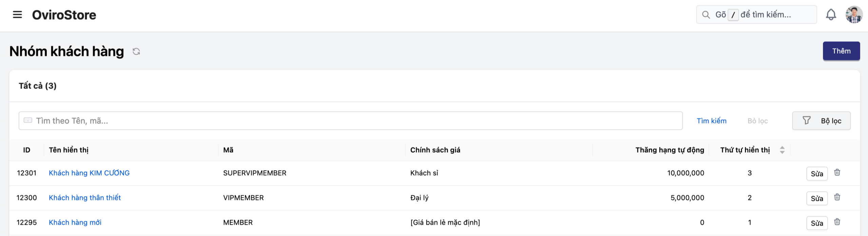Focus the Tìm theo Tên, mã search field

[x=350, y=121]
